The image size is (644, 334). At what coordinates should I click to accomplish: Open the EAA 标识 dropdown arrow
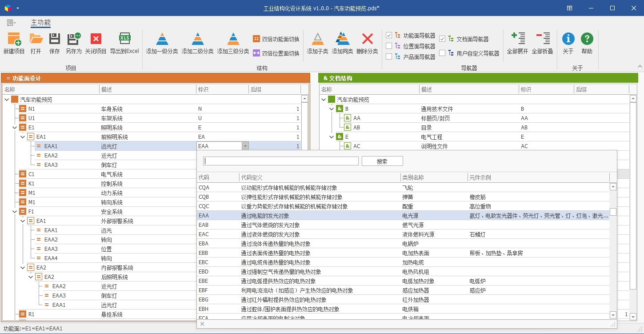244,146
